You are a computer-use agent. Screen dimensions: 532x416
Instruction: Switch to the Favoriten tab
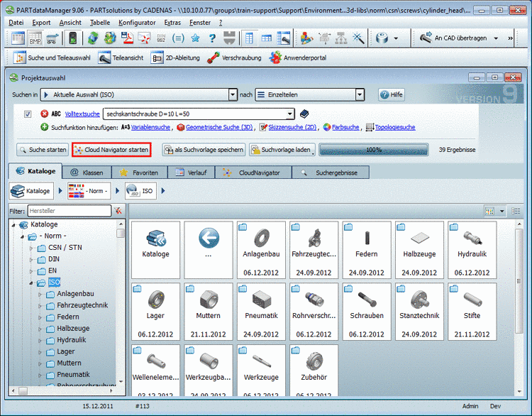pyautogui.click(x=139, y=173)
